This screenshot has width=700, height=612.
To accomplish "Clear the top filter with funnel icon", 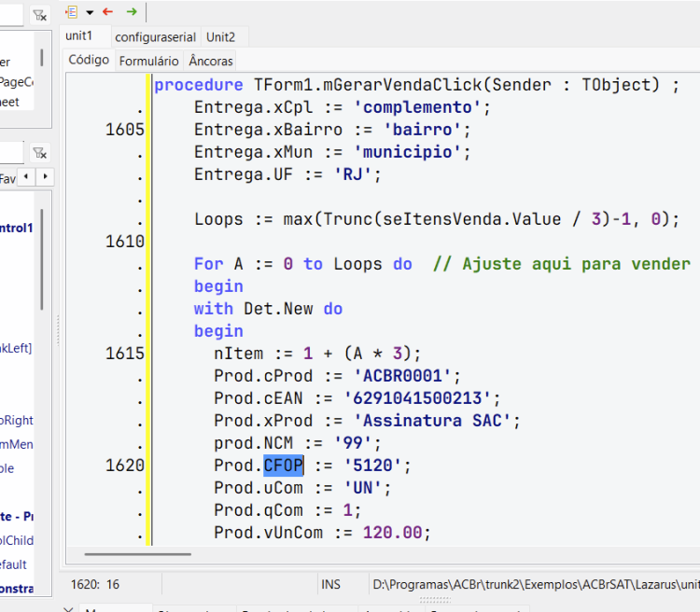I will (x=40, y=16).
